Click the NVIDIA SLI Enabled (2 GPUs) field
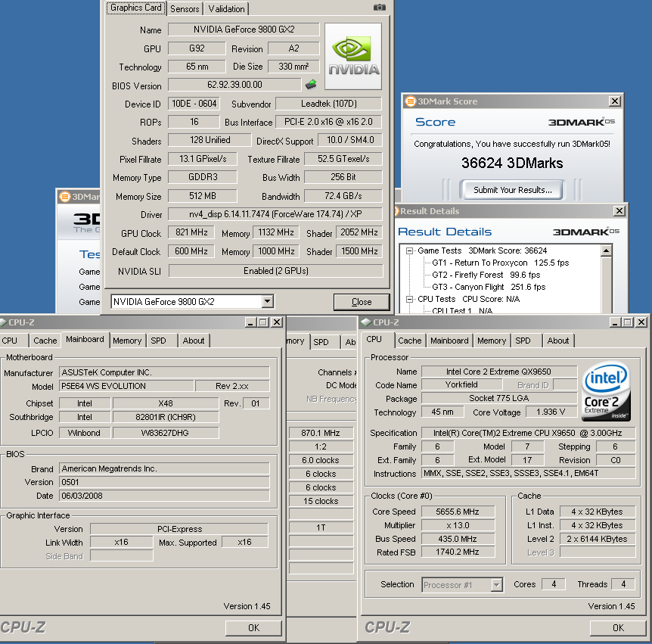 click(275, 271)
